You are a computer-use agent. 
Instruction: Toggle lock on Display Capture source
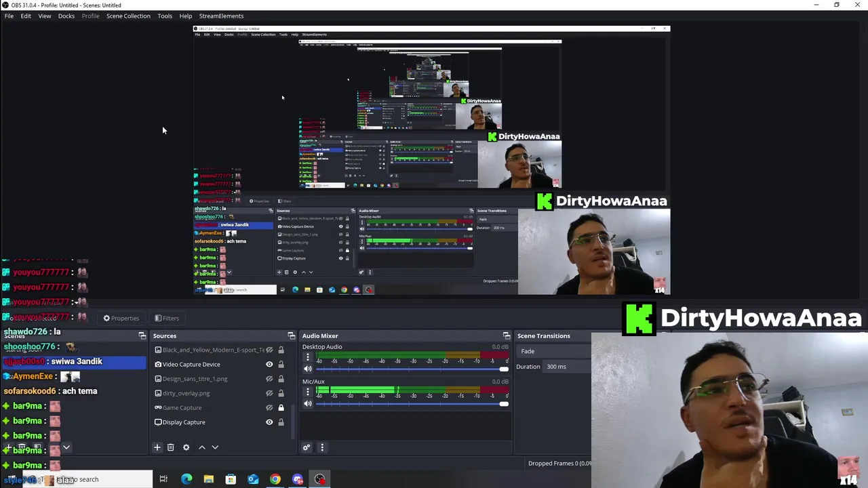pos(281,422)
